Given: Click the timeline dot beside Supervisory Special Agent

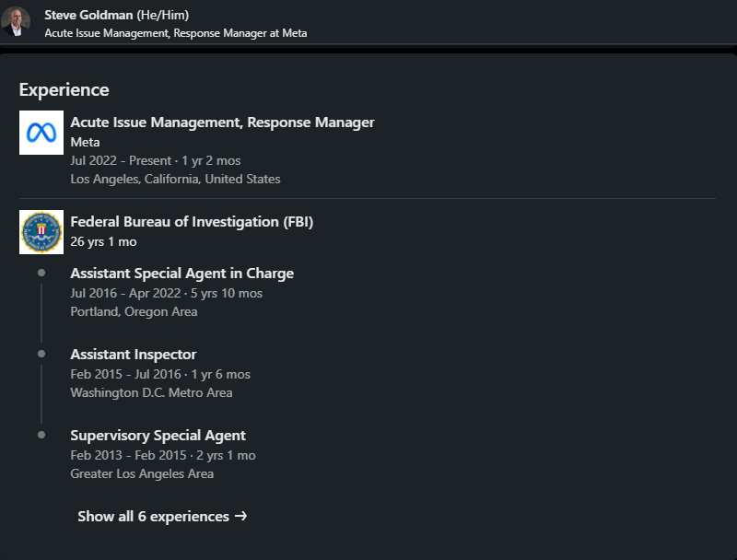Looking at the screenshot, I should click(x=41, y=435).
